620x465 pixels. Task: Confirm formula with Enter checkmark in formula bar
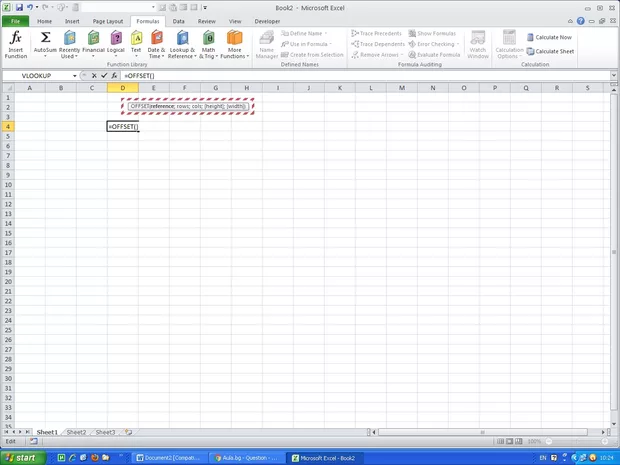(104, 76)
